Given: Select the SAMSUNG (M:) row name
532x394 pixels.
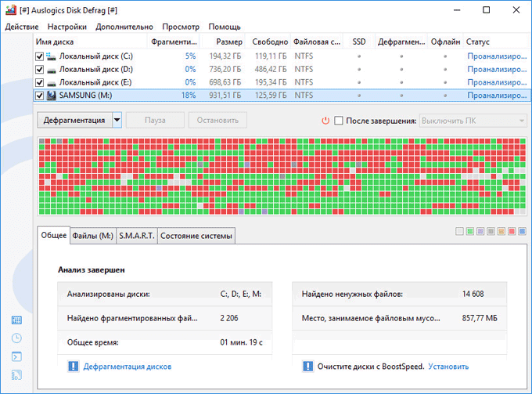Looking at the screenshot, I should coord(85,96).
